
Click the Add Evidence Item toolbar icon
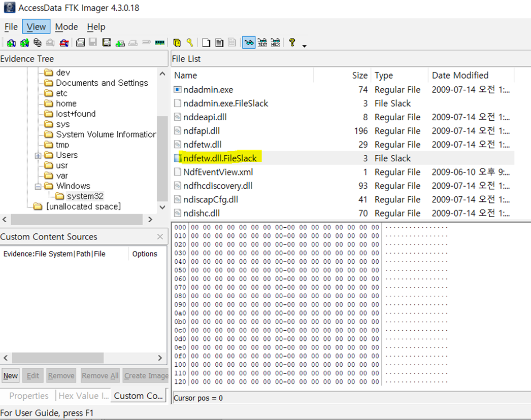tap(11, 43)
